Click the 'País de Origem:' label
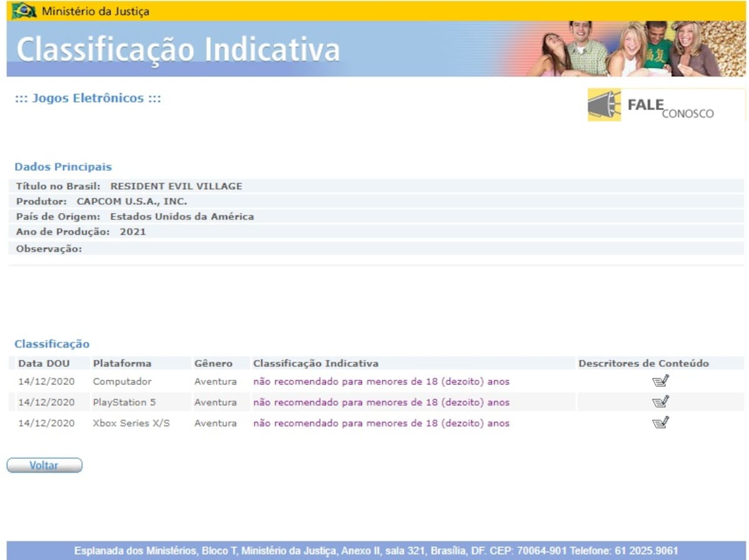Image resolution: width=749 pixels, height=560 pixels. click(58, 217)
